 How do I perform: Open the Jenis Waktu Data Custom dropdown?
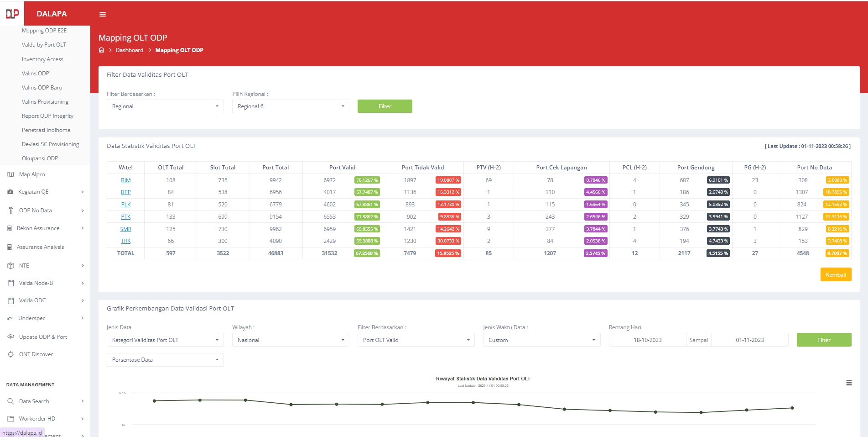541,340
